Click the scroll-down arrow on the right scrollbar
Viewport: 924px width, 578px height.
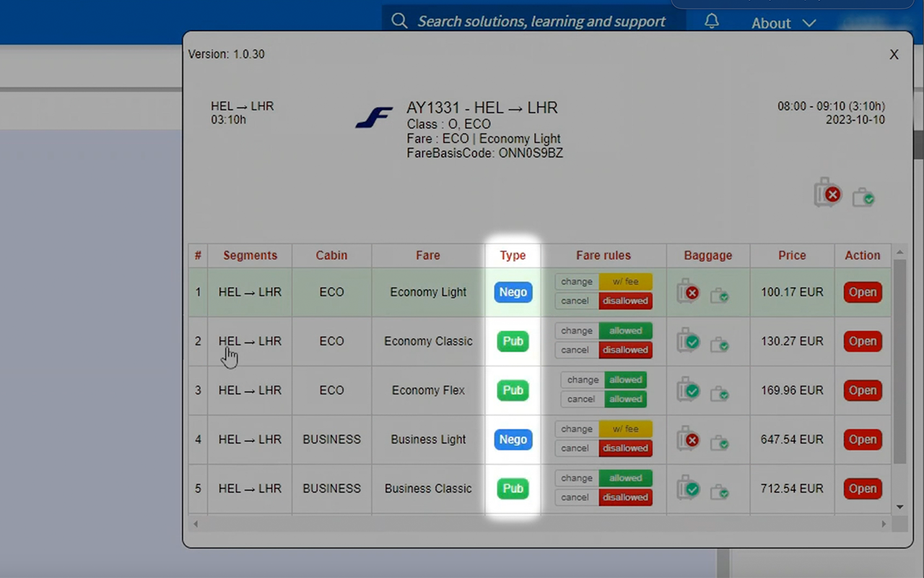pos(899,506)
